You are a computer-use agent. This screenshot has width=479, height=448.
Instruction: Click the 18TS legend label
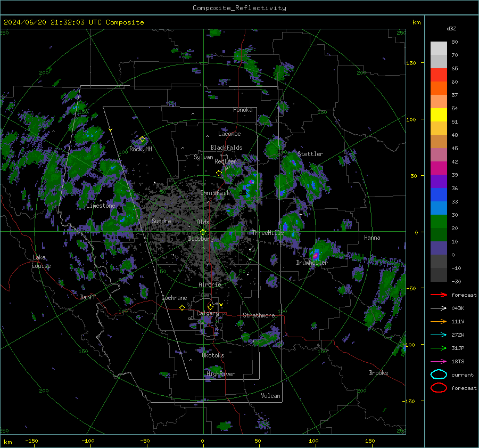coord(458,362)
